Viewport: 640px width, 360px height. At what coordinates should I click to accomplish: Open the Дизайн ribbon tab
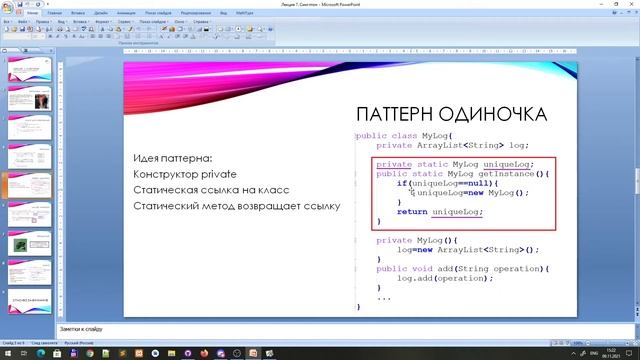pyautogui.click(x=101, y=13)
